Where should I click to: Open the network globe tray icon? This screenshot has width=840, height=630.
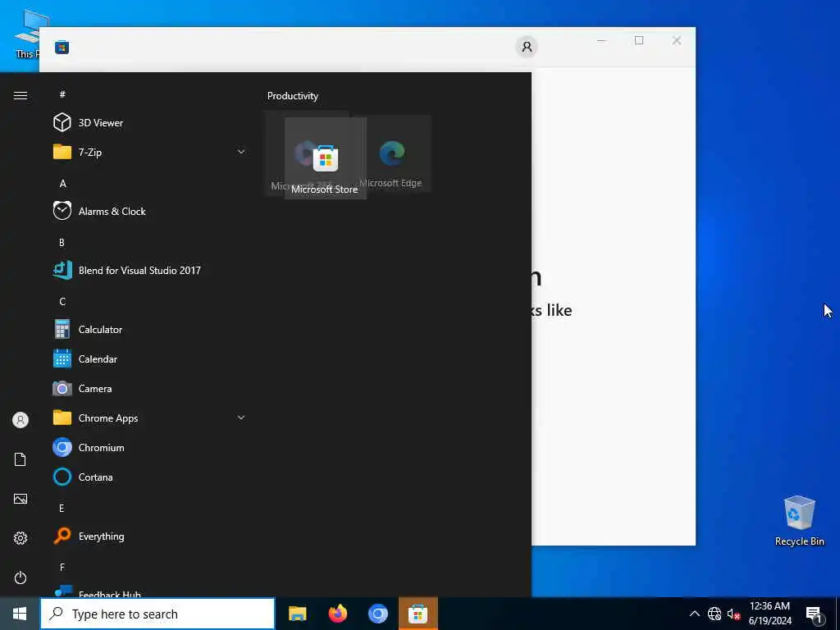(714, 614)
